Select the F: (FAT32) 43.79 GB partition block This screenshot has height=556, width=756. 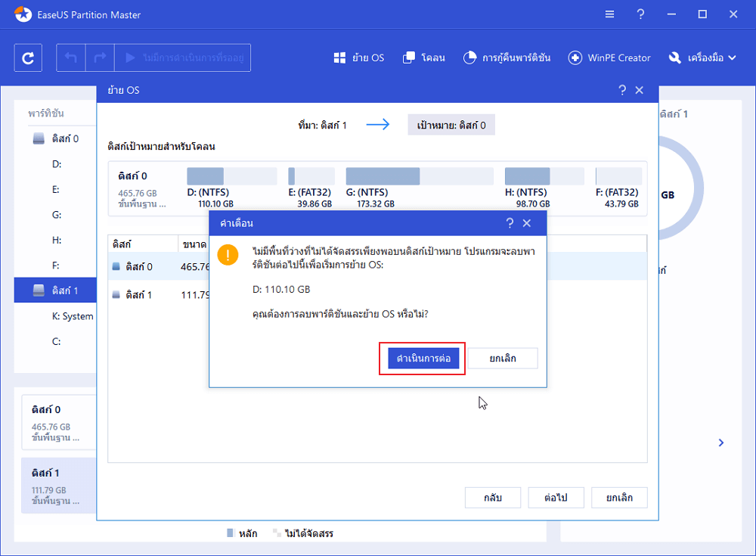[x=618, y=188]
